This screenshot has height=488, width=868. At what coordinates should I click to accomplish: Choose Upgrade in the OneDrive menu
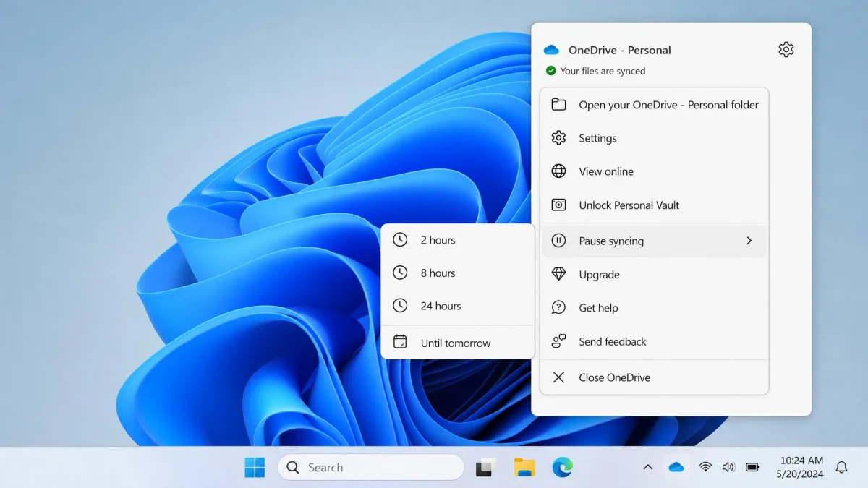(655, 275)
